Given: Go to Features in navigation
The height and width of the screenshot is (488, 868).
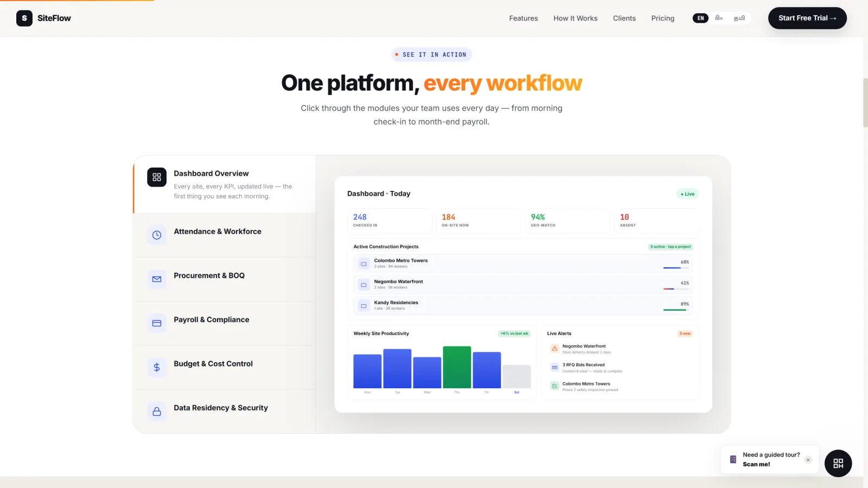Looking at the screenshot, I should (x=524, y=18).
